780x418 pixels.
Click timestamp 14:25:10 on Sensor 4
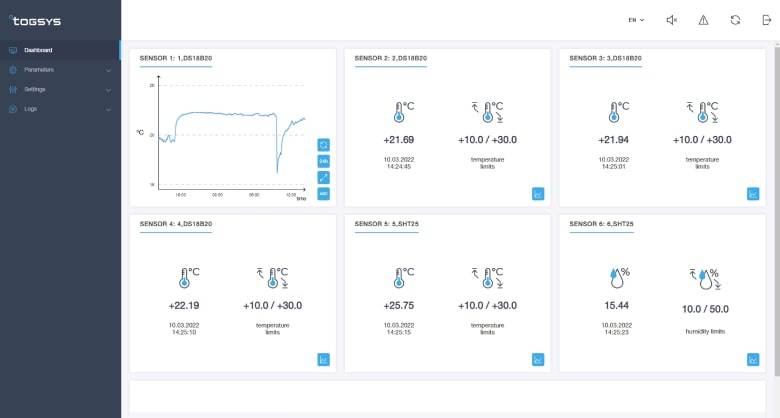[x=184, y=332]
